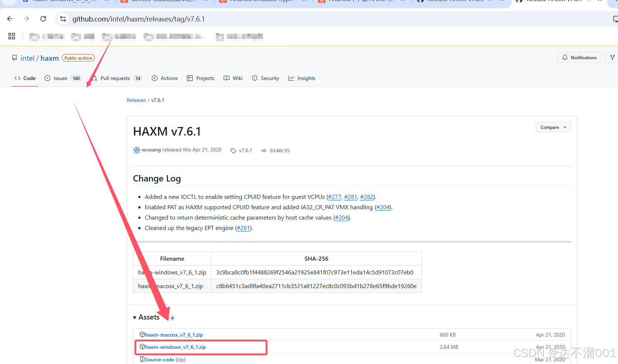Click the Public archive badge
The height and width of the screenshot is (364, 618).
pyautogui.click(x=78, y=58)
